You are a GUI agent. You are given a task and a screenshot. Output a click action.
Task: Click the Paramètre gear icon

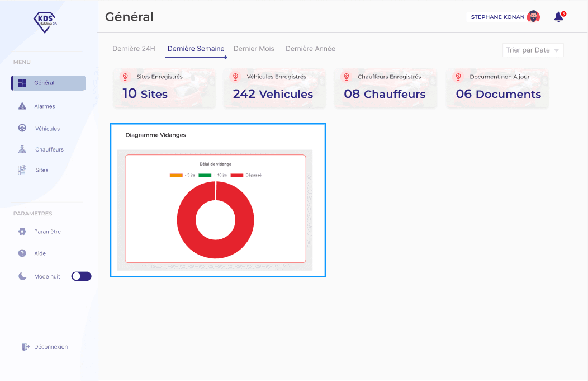tap(22, 231)
